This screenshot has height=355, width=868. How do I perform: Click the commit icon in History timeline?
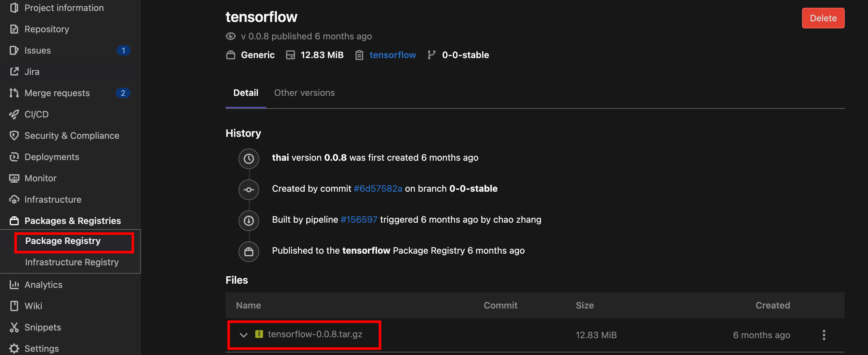point(249,190)
